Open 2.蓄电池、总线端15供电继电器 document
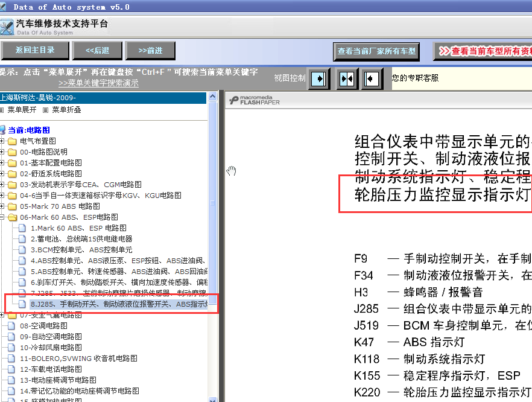The width and height of the screenshot is (532, 402). point(81,238)
